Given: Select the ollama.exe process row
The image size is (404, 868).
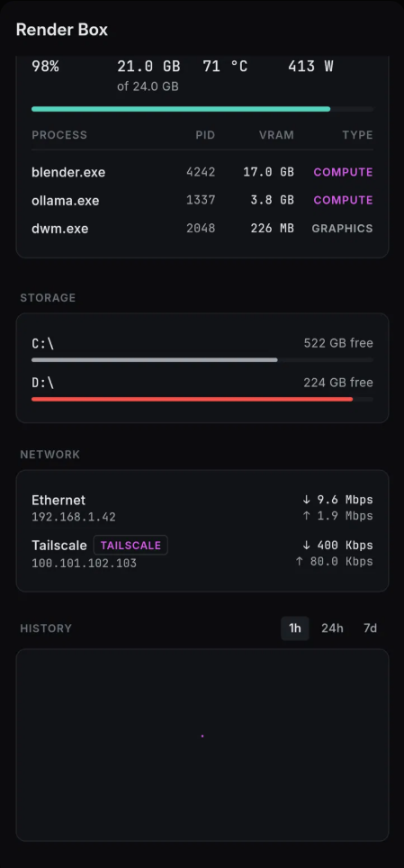Looking at the screenshot, I should [x=202, y=201].
